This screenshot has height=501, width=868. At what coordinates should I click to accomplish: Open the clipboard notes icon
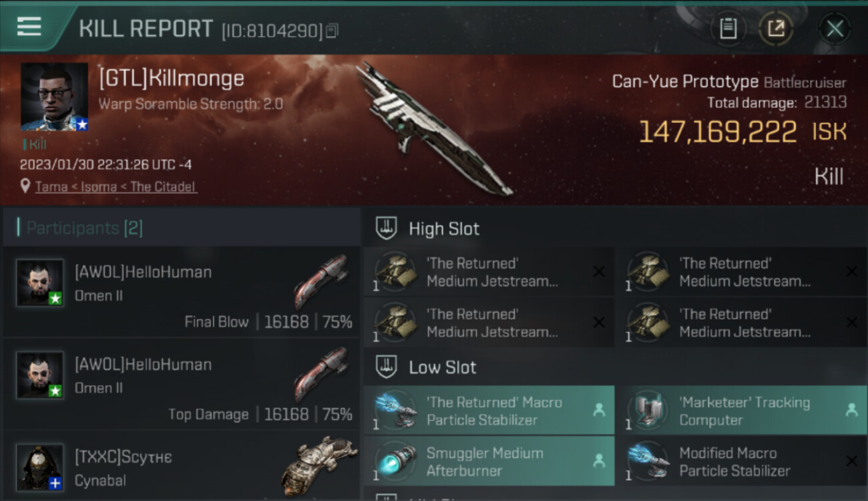pyautogui.click(x=728, y=29)
